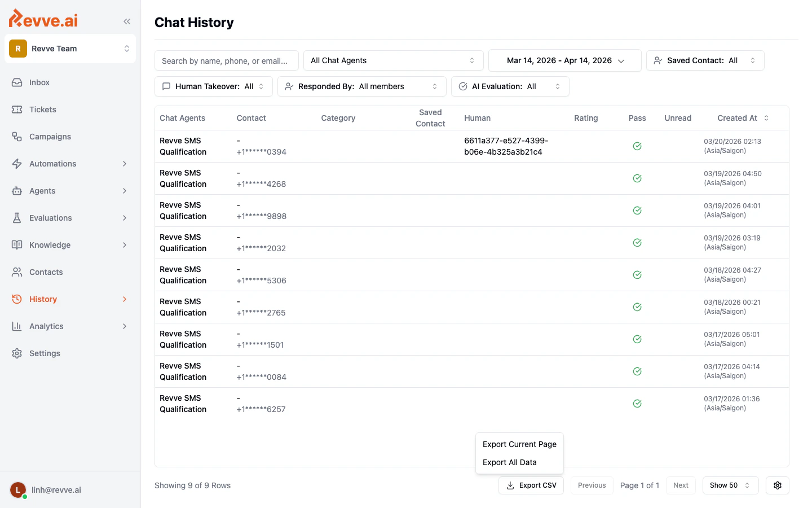The image size is (812, 508).
Task: Click the Analytics bar chart icon
Action: coord(17,326)
